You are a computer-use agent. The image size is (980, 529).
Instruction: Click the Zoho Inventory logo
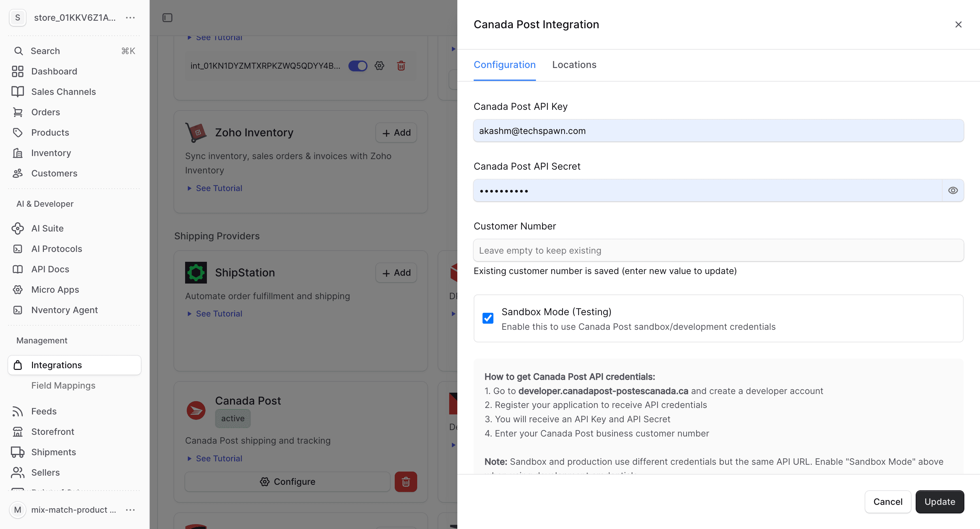[196, 132]
